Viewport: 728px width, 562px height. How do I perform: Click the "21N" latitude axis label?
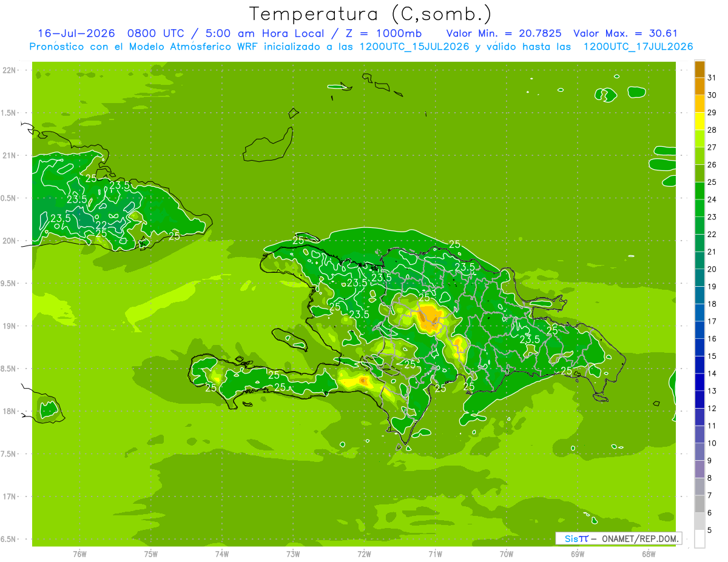pos(10,156)
